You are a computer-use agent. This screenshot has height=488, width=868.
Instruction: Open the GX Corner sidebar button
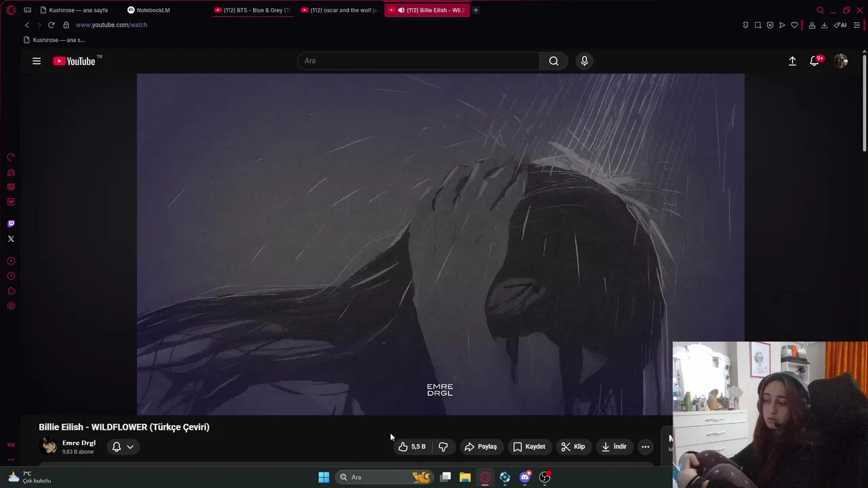coord(11,445)
